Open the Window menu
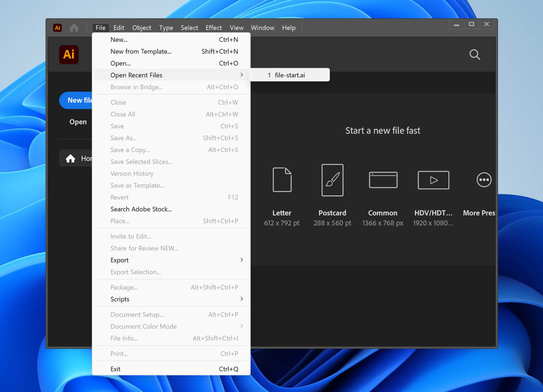 point(262,28)
